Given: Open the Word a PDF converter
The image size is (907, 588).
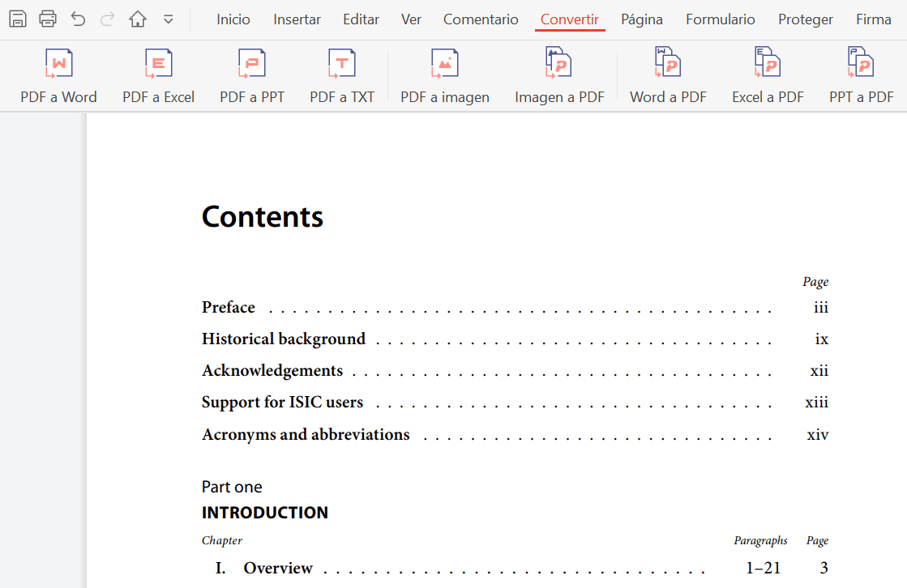Looking at the screenshot, I should (668, 75).
